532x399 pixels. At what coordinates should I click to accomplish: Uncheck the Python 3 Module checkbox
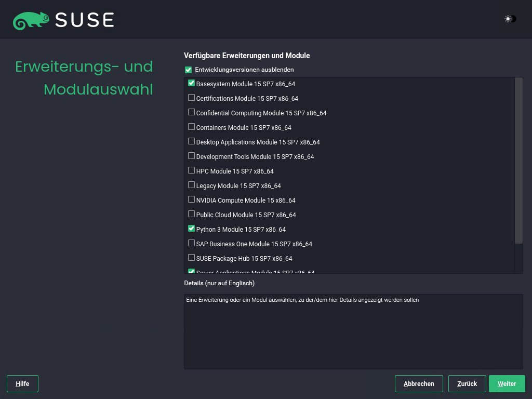coord(191,229)
